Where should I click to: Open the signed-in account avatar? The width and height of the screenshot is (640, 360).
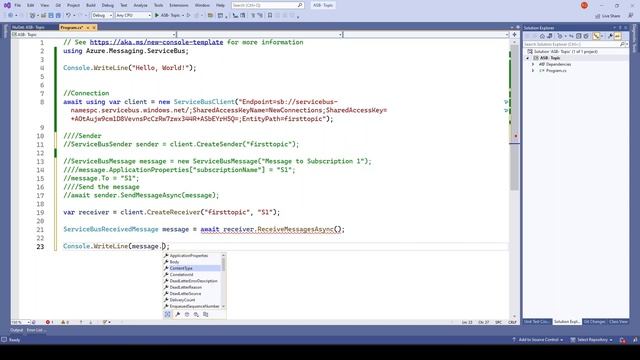click(584, 5)
